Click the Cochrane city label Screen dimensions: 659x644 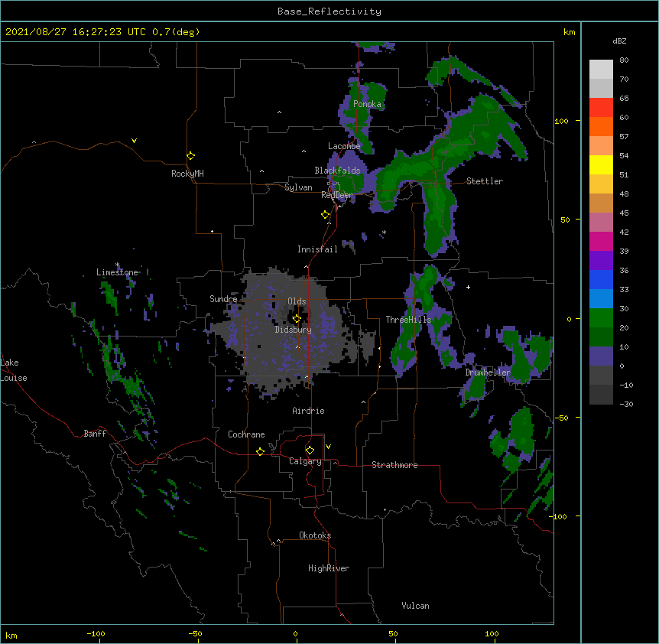pyautogui.click(x=246, y=434)
